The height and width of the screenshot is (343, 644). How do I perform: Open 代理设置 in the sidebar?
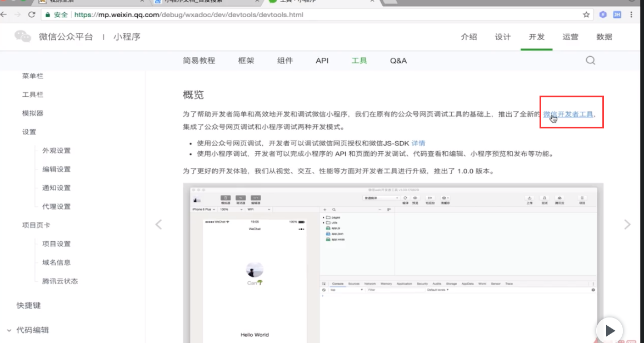(56, 206)
